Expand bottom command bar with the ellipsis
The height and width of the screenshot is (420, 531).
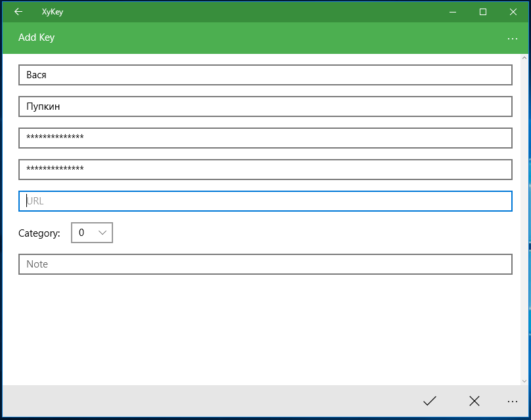(x=513, y=402)
